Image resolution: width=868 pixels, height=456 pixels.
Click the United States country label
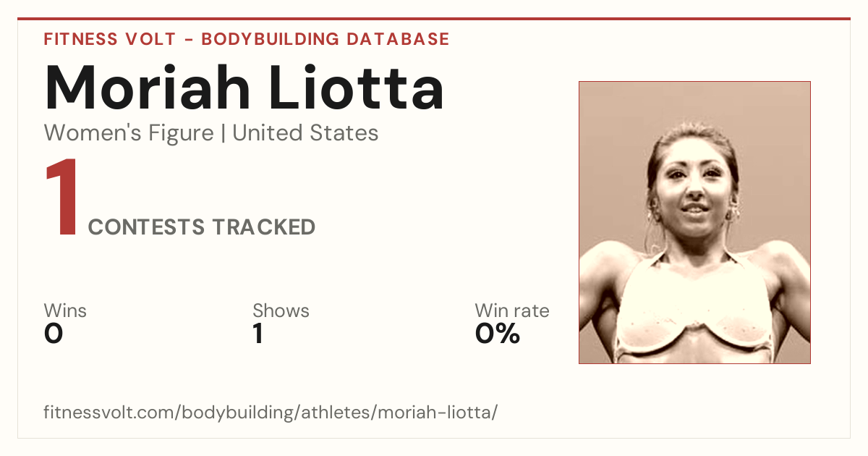305,133
